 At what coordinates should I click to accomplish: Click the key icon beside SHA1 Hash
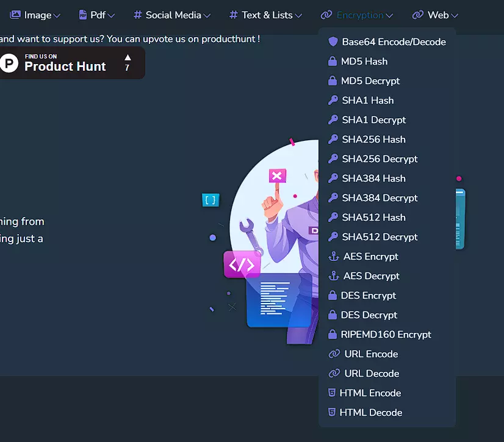tap(333, 101)
